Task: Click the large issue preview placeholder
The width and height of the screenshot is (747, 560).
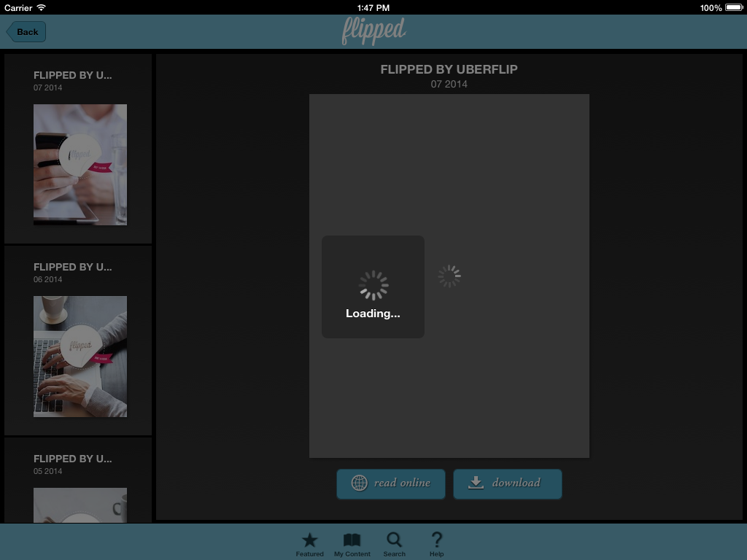Action: 449,276
